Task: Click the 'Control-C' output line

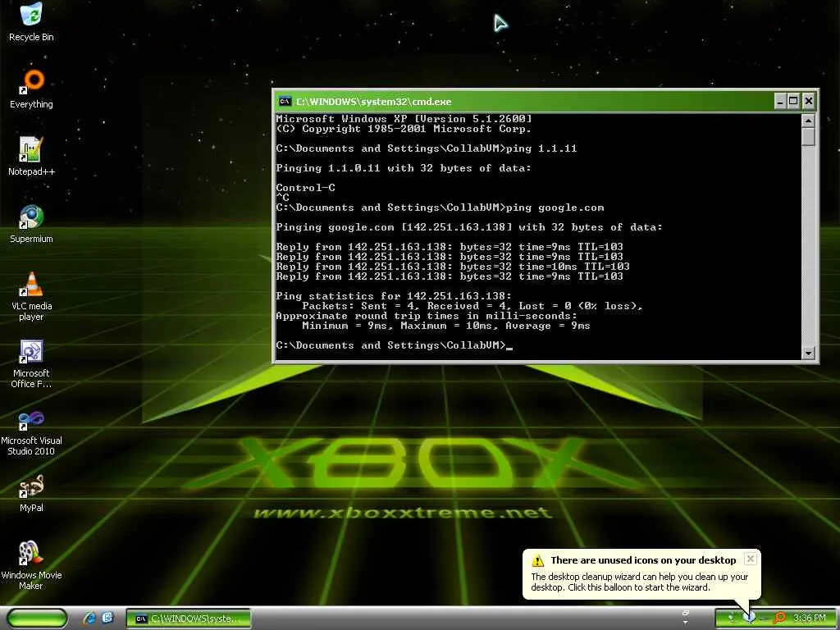Action: (x=305, y=188)
